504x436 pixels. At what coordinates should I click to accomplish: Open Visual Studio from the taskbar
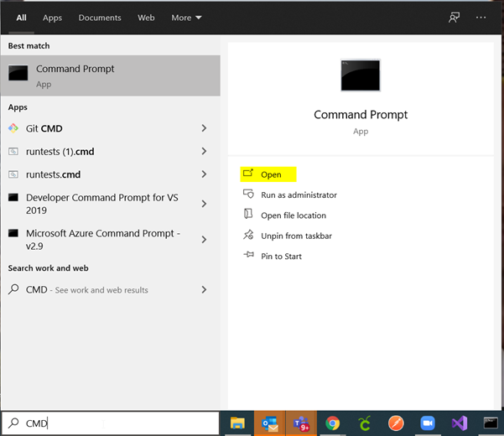459,423
